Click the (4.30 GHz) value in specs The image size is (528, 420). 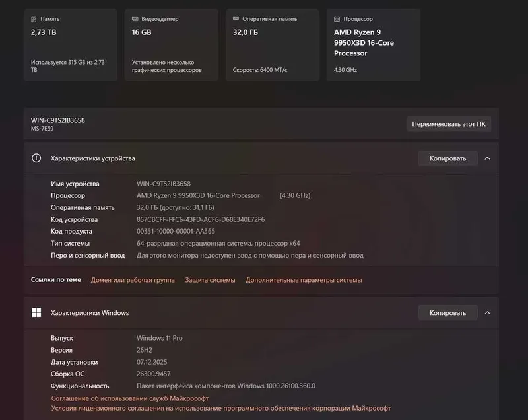coord(295,195)
